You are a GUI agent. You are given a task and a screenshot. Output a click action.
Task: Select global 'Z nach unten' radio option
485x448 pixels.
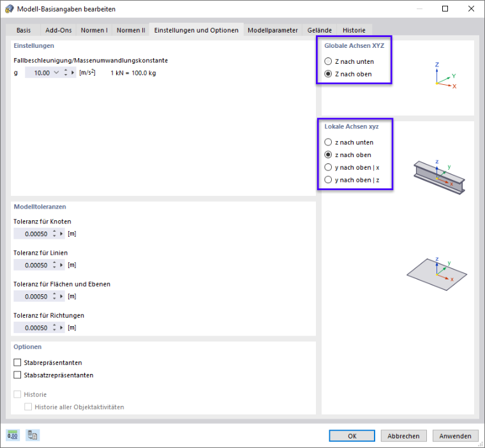pyautogui.click(x=328, y=61)
